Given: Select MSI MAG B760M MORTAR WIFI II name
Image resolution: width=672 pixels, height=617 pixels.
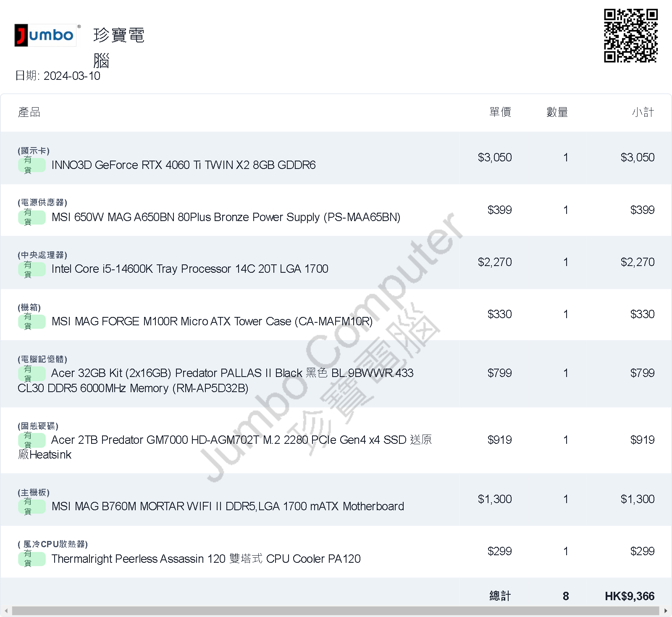Looking at the screenshot, I should (x=228, y=506).
